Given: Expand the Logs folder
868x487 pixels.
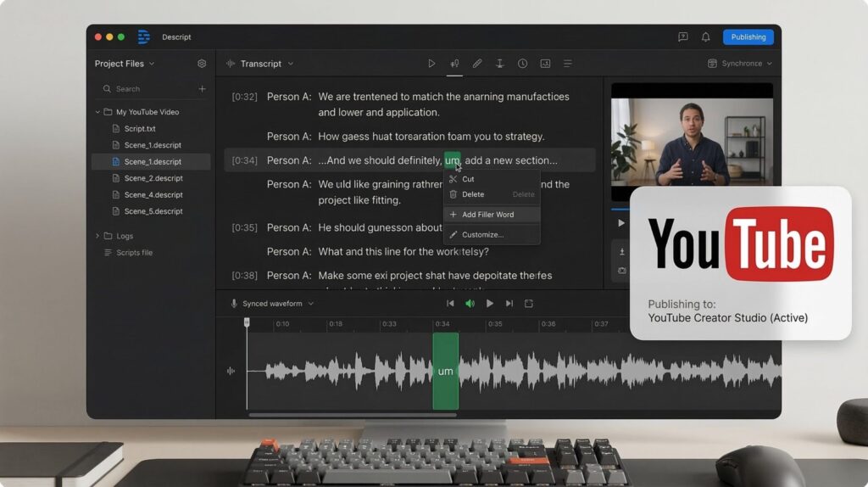Looking at the screenshot, I should (97, 236).
